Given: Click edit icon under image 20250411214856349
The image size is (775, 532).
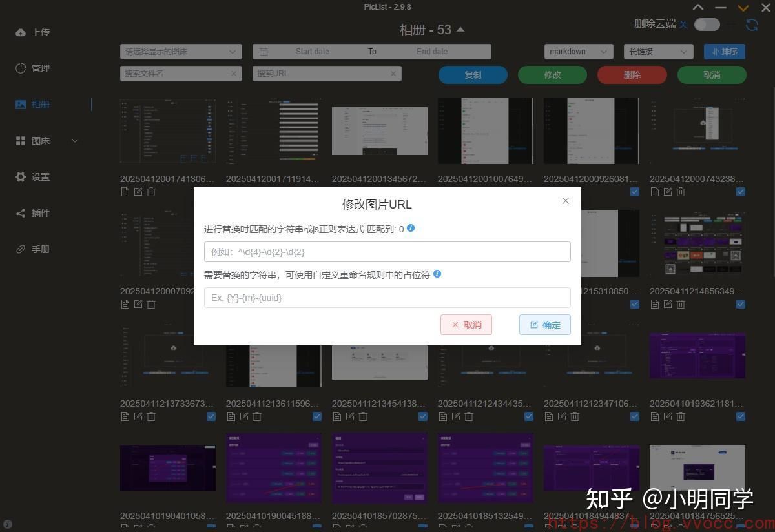Looking at the screenshot, I should (668, 304).
